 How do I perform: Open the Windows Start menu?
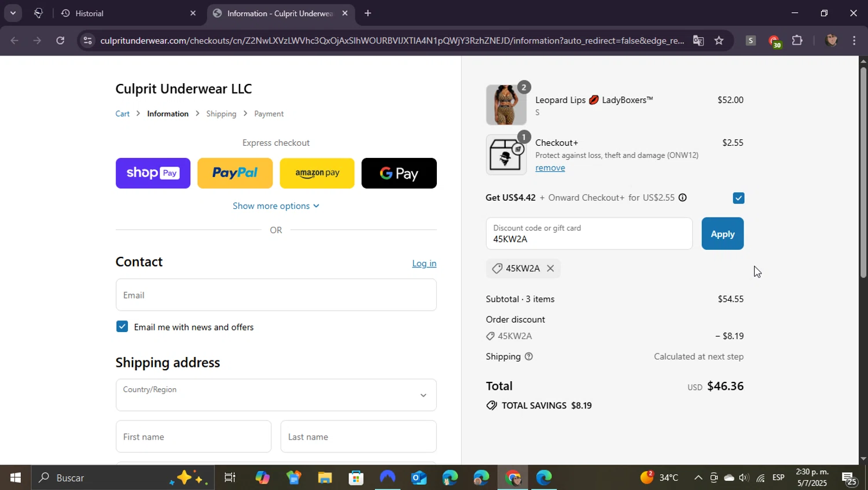point(15,478)
